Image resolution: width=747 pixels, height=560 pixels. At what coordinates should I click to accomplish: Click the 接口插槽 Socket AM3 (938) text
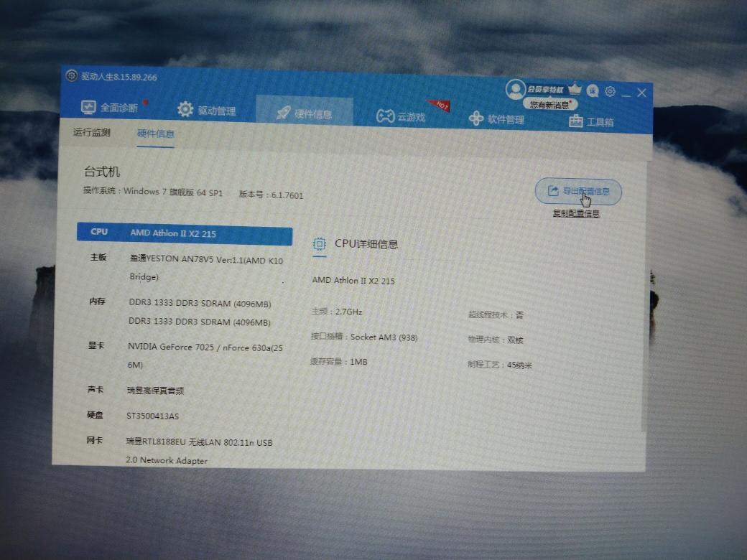pyautogui.click(x=364, y=337)
